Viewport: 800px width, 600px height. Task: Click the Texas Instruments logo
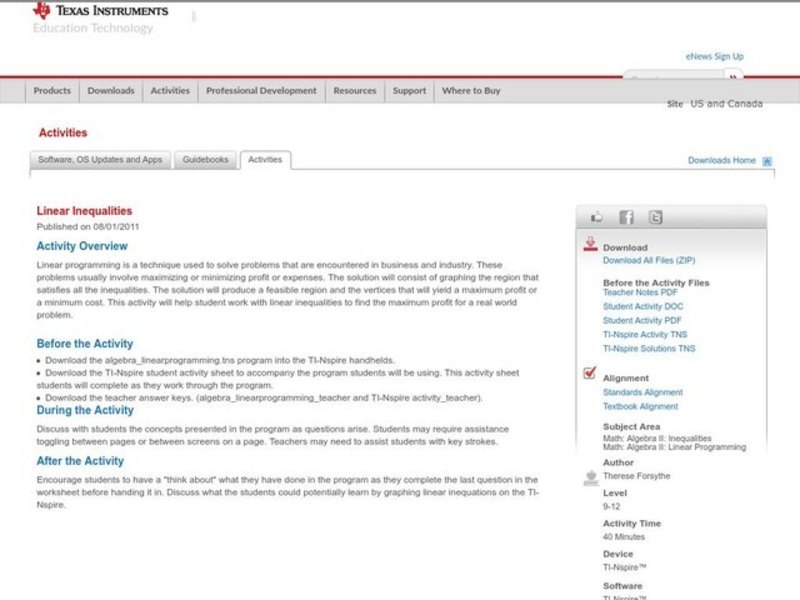pos(100,12)
